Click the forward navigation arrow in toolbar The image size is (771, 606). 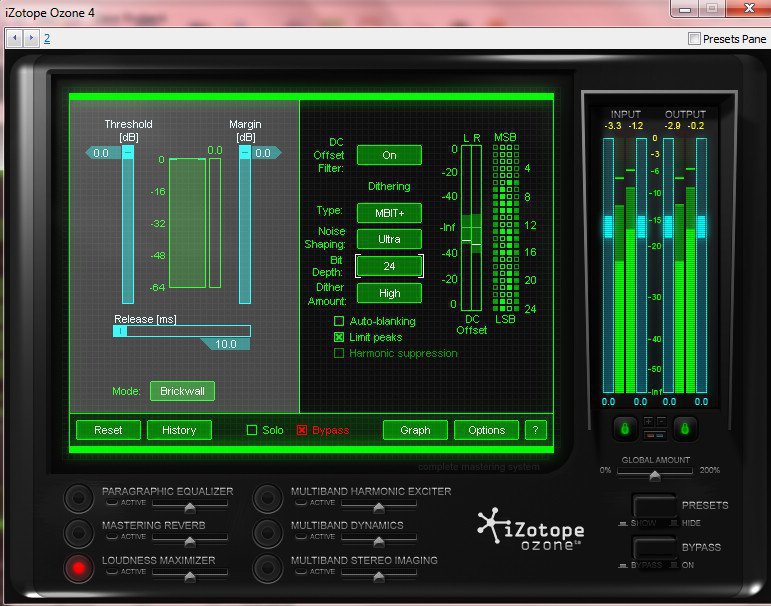point(31,38)
